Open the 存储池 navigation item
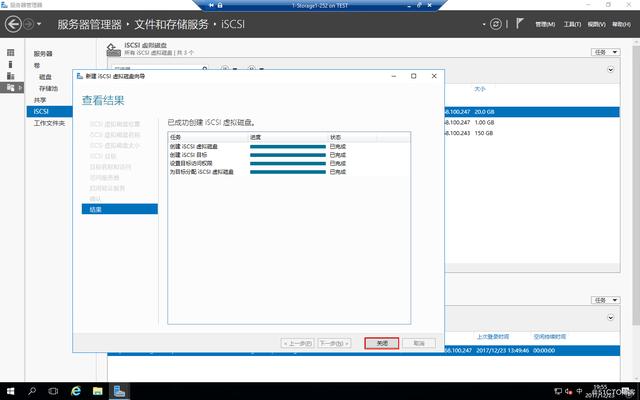This screenshot has width=640, height=400. coord(48,88)
